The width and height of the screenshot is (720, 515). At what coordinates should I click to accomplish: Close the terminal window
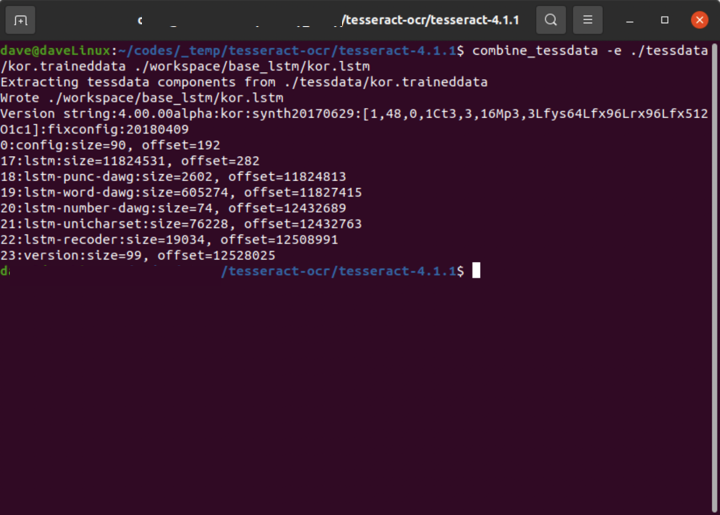click(699, 20)
